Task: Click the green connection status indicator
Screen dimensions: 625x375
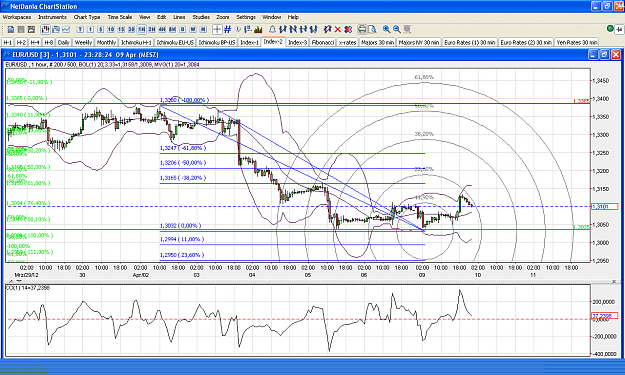Action: [610, 29]
